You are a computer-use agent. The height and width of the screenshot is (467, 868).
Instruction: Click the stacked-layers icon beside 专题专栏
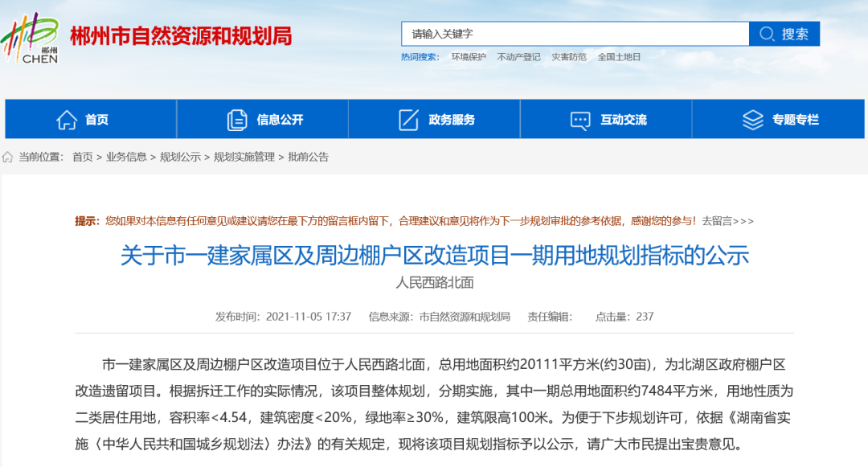[x=752, y=118]
